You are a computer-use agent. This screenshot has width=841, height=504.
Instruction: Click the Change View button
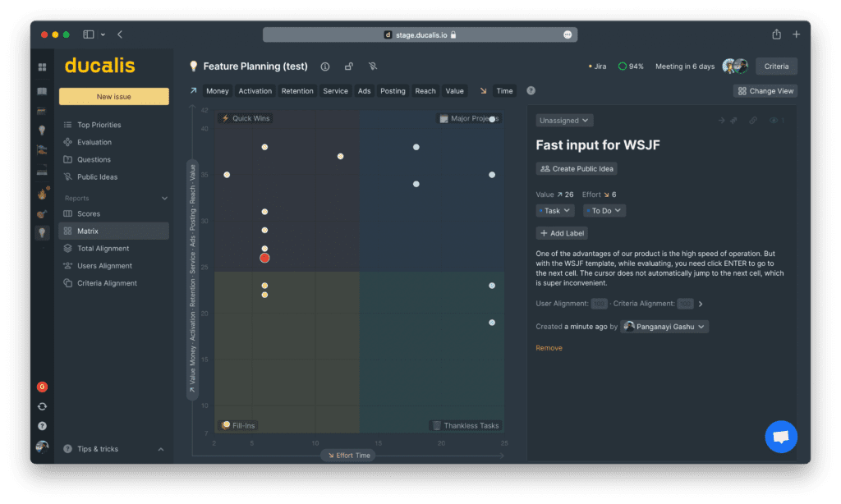pos(765,91)
